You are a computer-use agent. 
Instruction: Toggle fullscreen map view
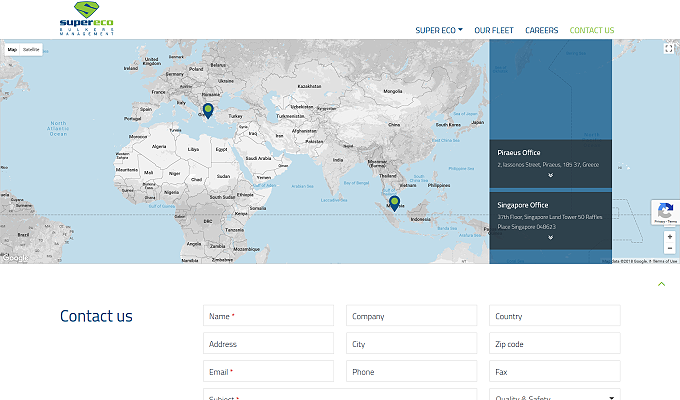669,49
